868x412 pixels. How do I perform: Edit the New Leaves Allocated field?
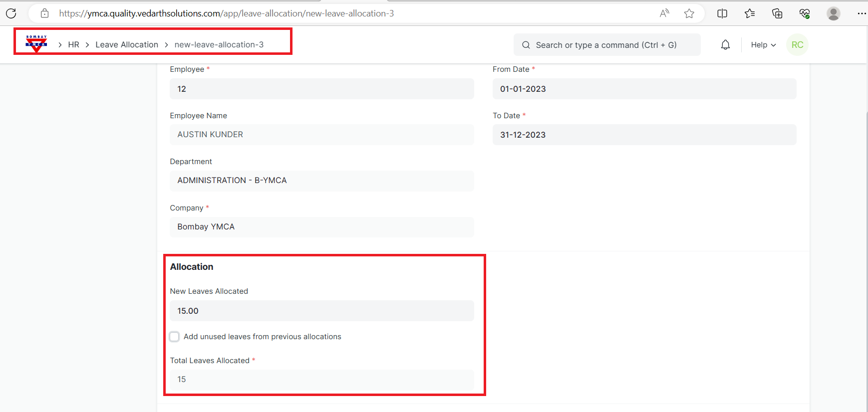point(321,311)
